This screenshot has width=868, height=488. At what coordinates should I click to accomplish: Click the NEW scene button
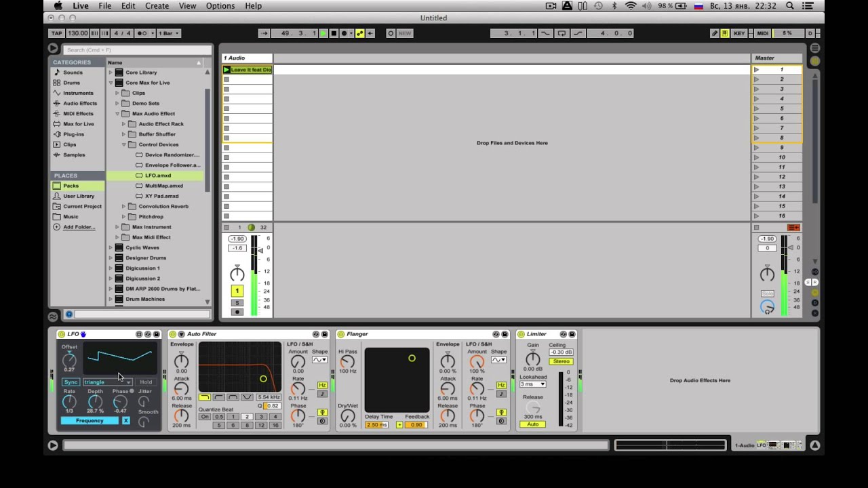(405, 33)
